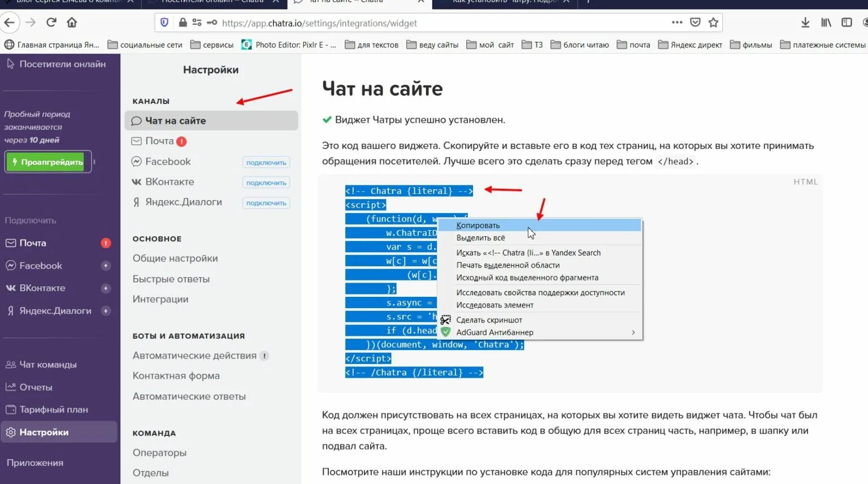Show site security lock info

click(x=183, y=23)
